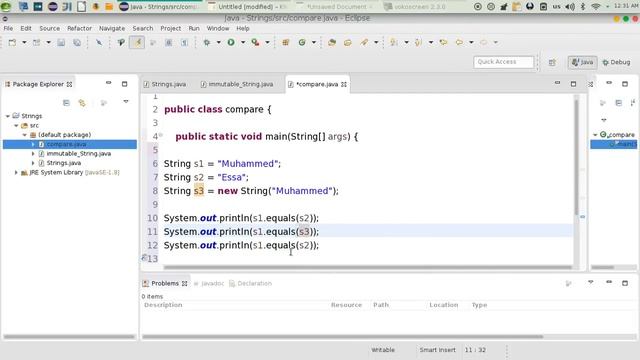Click Collapse All in Package Explorer
The height and width of the screenshot is (360, 640).
[66, 103]
